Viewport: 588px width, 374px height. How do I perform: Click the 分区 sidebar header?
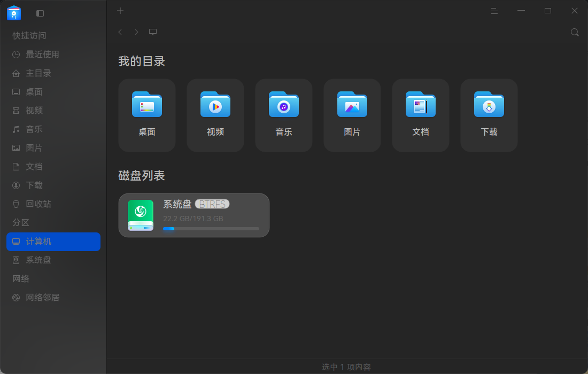tap(21, 223)
